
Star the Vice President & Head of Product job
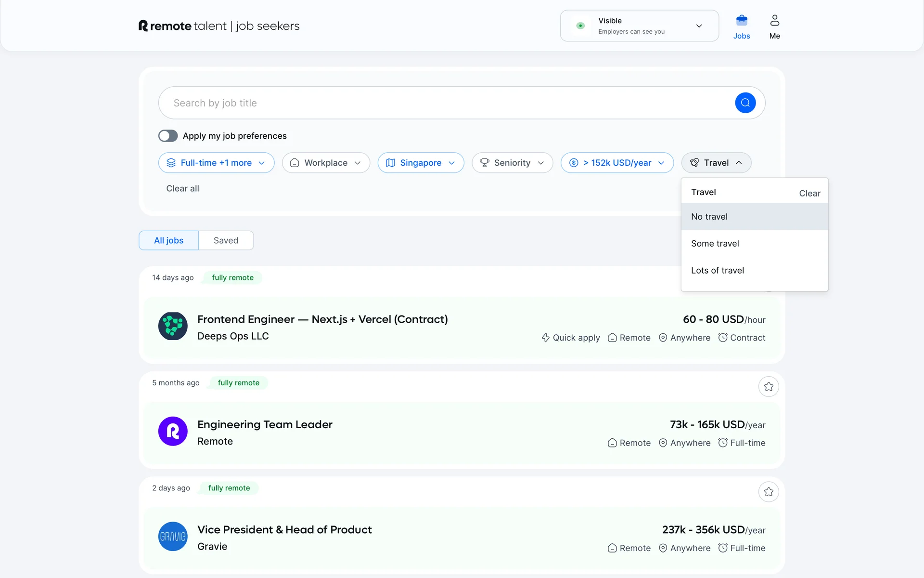[x=768, y=492]
